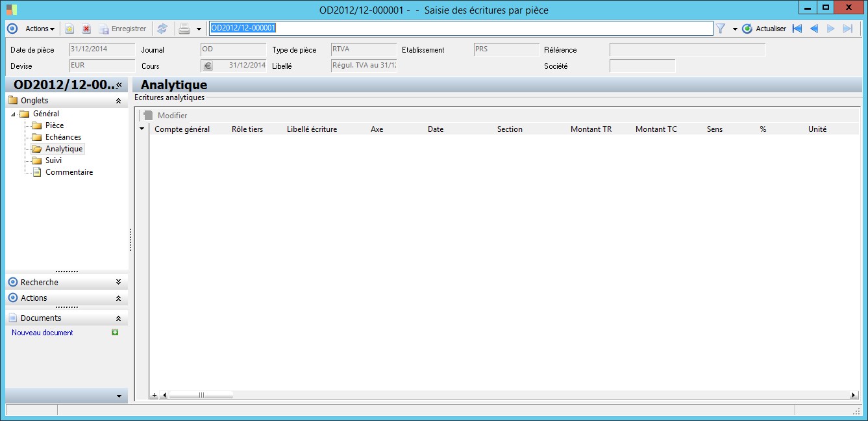Click the euro currency icon in Cours
This screenshot has width=868, height=421.
coord(207,66)
